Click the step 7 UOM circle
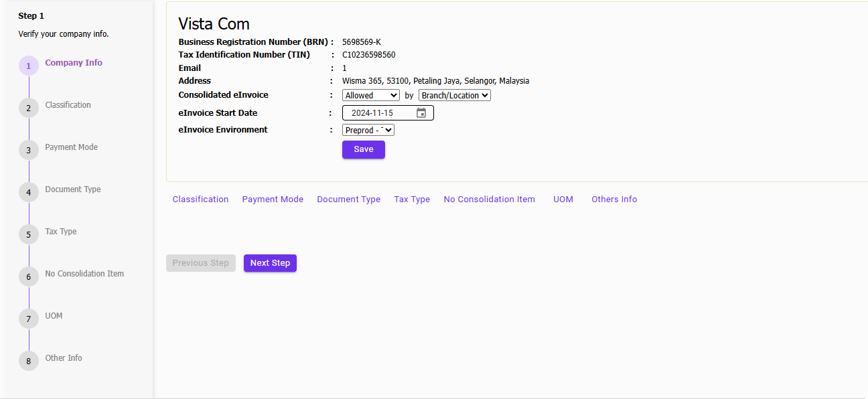 tap(28, 319)
